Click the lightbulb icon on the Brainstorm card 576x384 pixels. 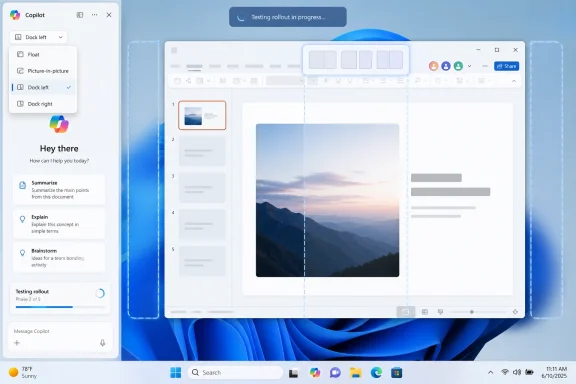pyautogui.click(x=22, y=253)
